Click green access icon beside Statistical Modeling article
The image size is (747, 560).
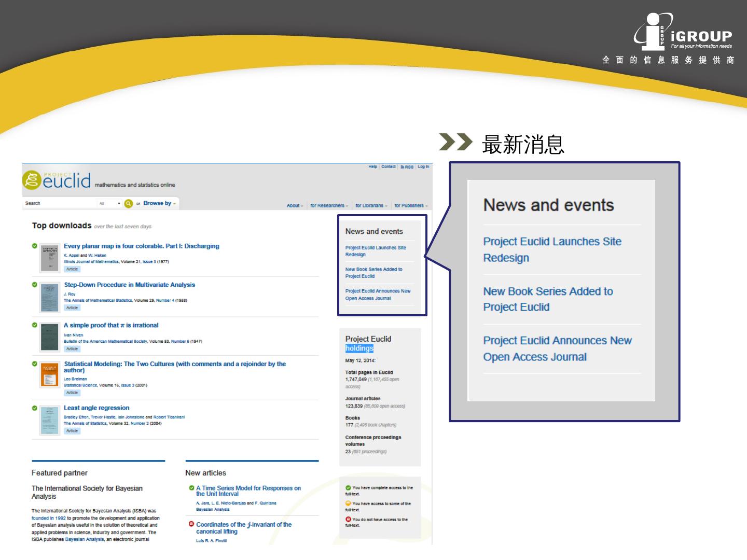35,364
